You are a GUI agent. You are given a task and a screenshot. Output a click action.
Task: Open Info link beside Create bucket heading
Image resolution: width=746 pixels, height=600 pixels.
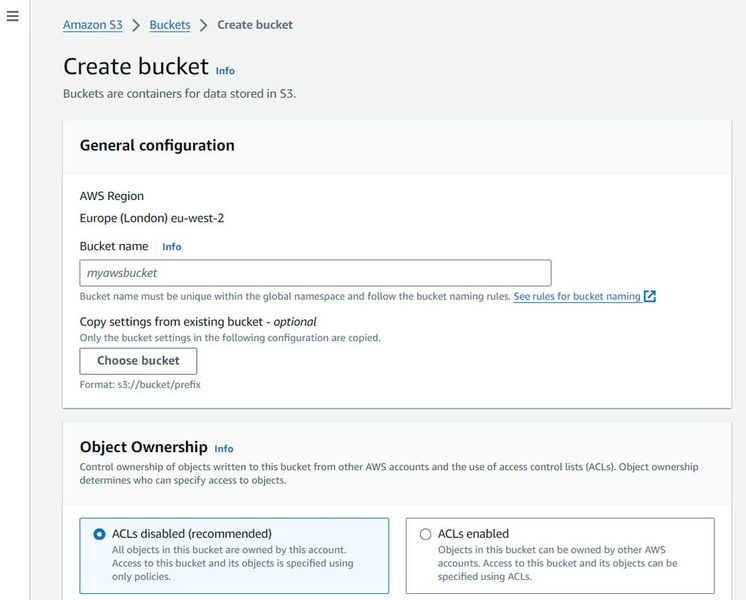click(225, 71)
